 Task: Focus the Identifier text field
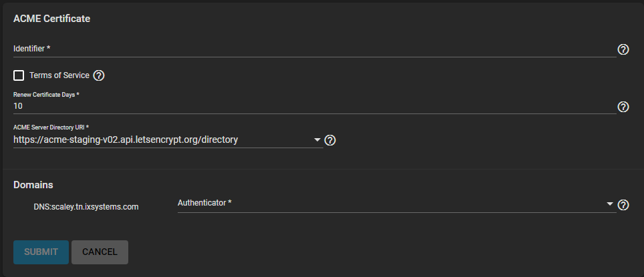point(314,49)
